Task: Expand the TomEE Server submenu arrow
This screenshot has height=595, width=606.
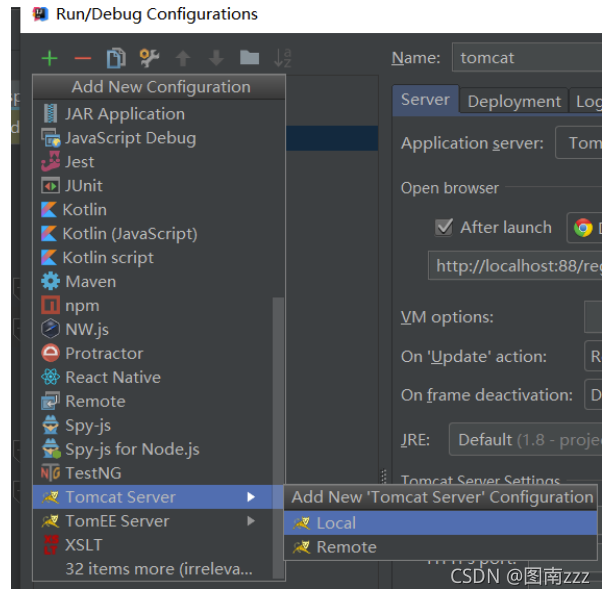Action: tap(251, 521)
